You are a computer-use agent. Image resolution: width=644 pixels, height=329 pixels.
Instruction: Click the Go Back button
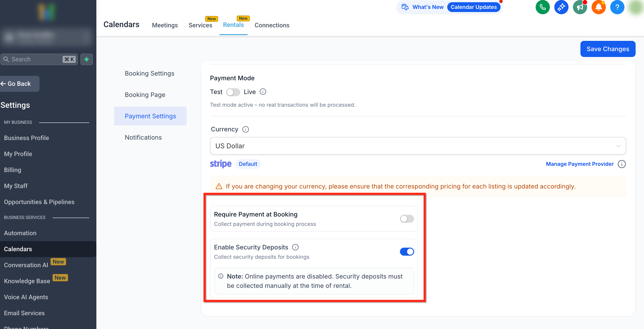(x=19, y=84)
